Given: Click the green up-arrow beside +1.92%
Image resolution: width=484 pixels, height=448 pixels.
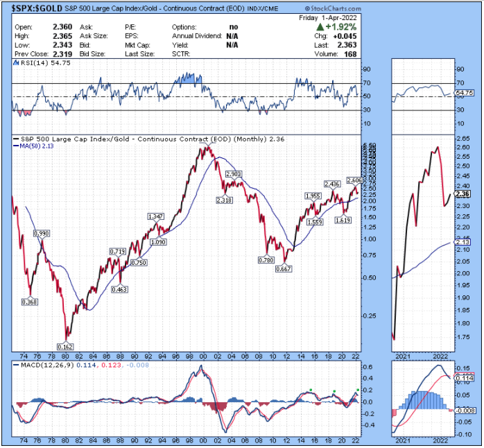Looking at the screenshot, I should 320,27.
